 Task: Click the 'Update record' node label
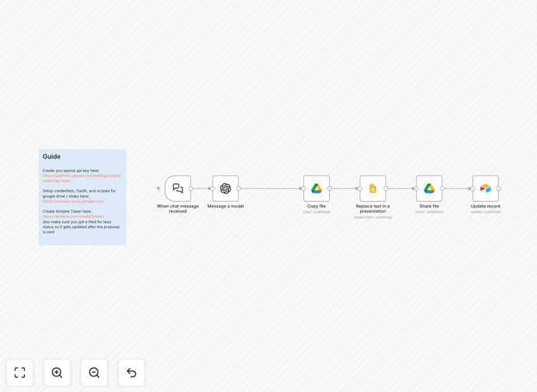tap(486, 206)
